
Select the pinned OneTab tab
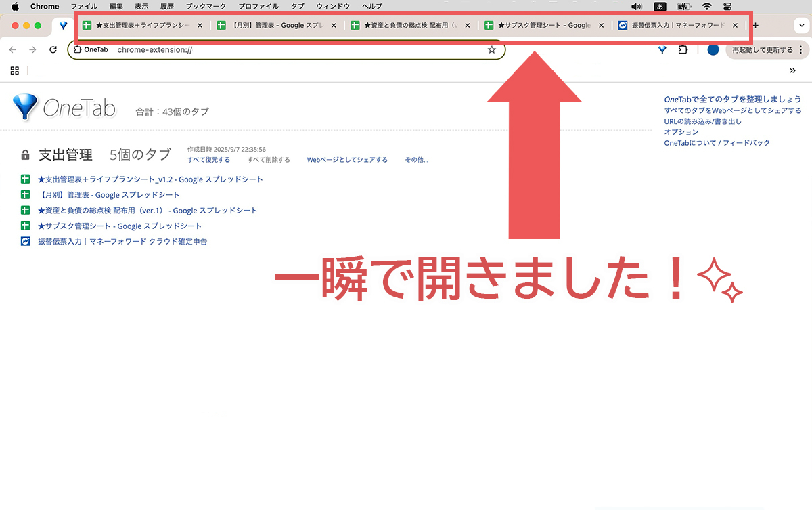point(64,26)
